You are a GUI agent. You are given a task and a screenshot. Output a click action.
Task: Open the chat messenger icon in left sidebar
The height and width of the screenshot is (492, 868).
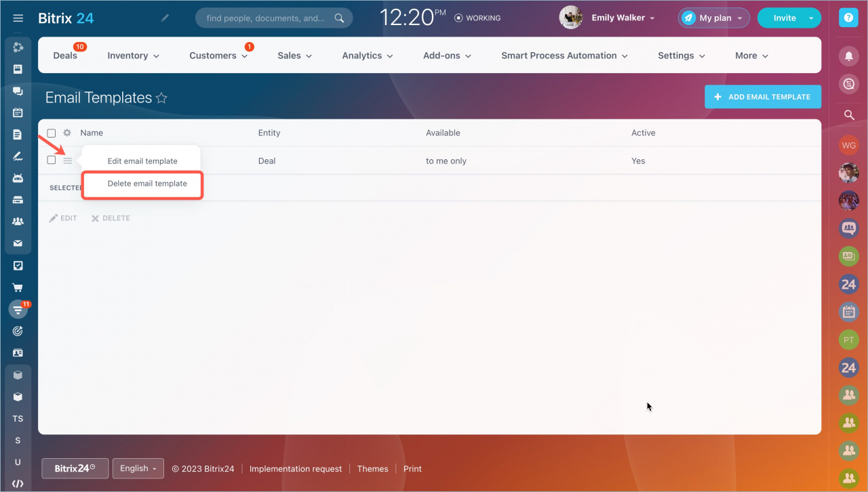[x=18, y=91]
